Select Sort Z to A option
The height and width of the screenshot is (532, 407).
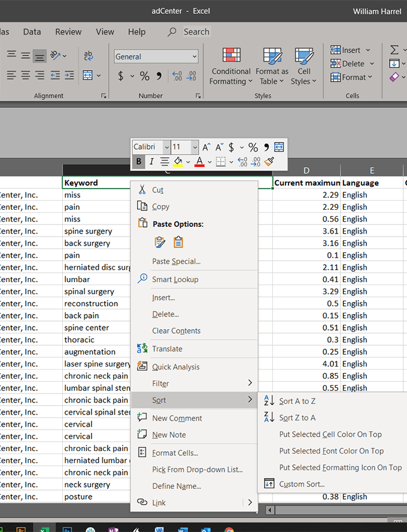(297, 418)
